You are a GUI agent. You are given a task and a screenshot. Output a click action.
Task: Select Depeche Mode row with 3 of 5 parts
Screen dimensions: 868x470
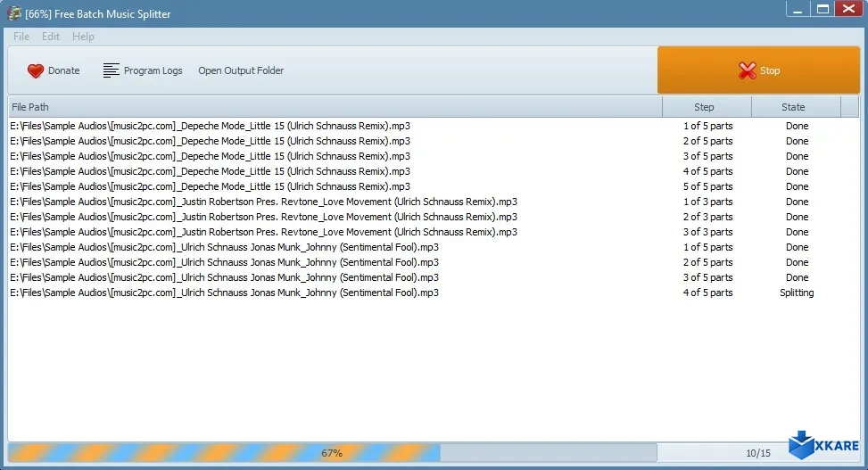click(x=434, y=156)
